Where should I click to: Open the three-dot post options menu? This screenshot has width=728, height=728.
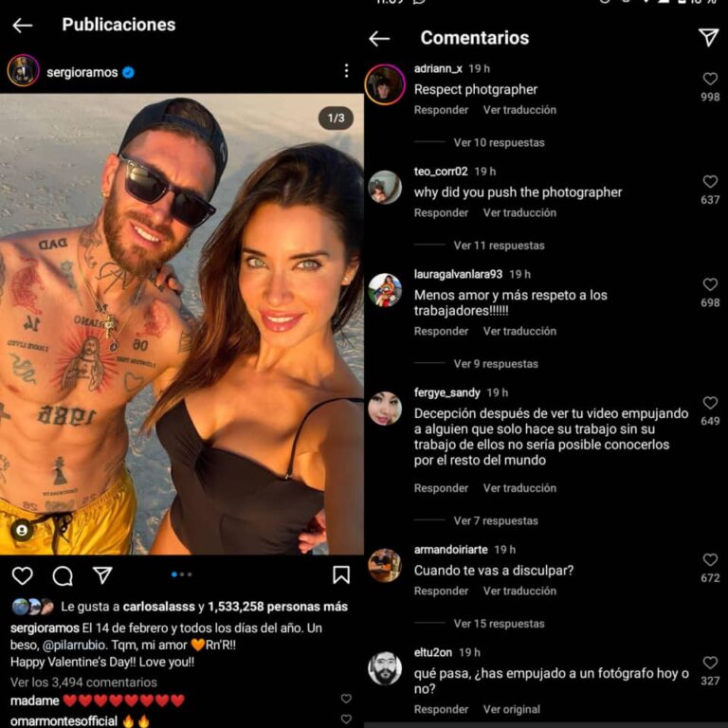click(x=346, y=70)
